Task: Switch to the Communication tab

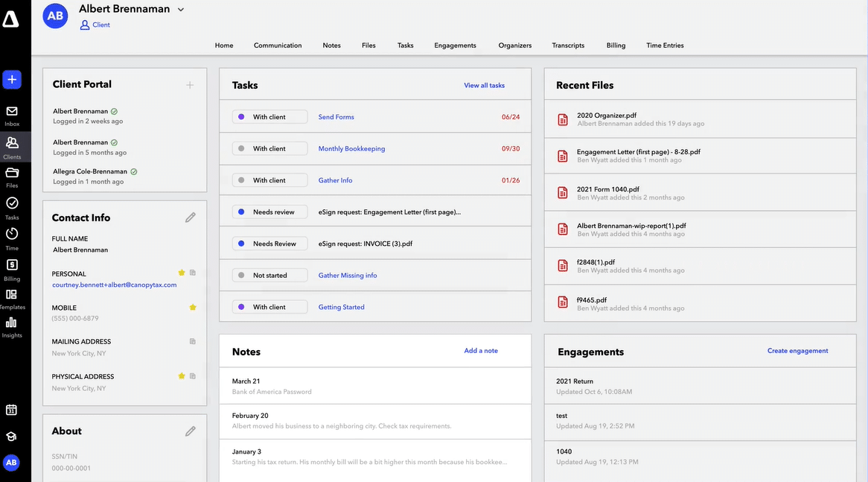Action: pos(277,45)
